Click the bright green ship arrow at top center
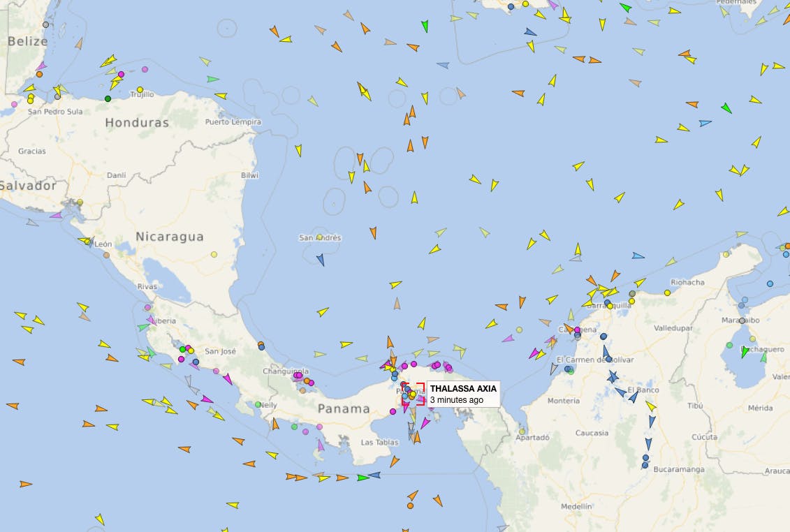This screenshot has width=790, height=532. pyautogui.click(x=425, y=27)
